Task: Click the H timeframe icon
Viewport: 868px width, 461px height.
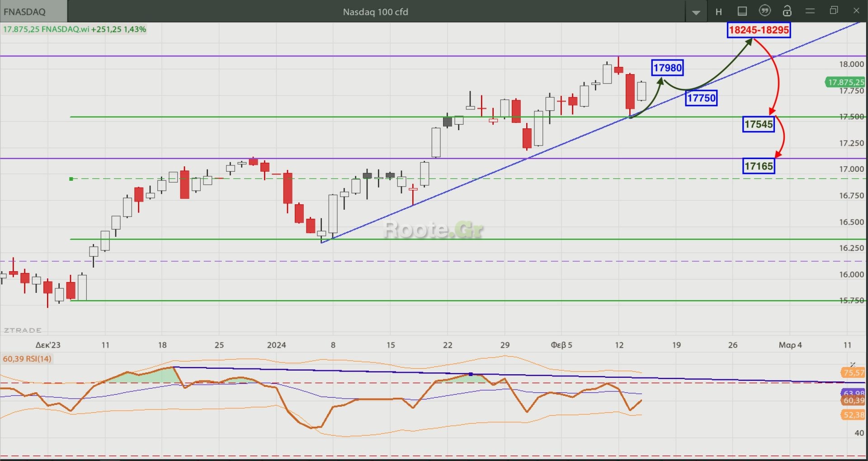Action: pyautogui.click(x=719, y=12)
